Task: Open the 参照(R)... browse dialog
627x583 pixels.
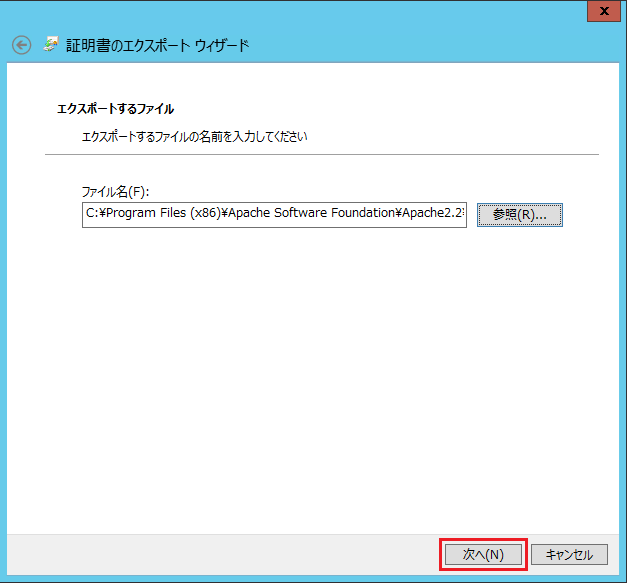Action: (520, 215)
